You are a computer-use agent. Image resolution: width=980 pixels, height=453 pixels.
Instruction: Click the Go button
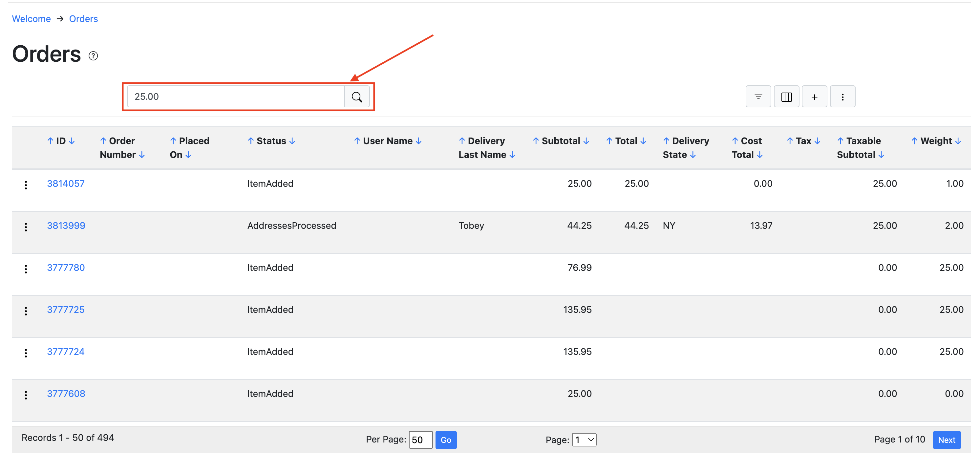tap(446, 440)
